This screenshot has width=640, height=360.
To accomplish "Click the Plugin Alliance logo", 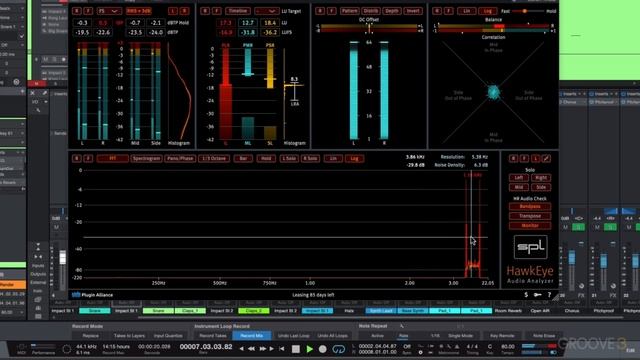I will [93, 295].
